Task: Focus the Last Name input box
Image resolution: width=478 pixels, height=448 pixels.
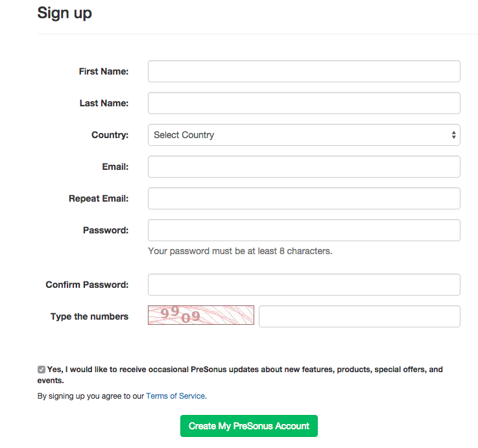Action: [304, 103]
